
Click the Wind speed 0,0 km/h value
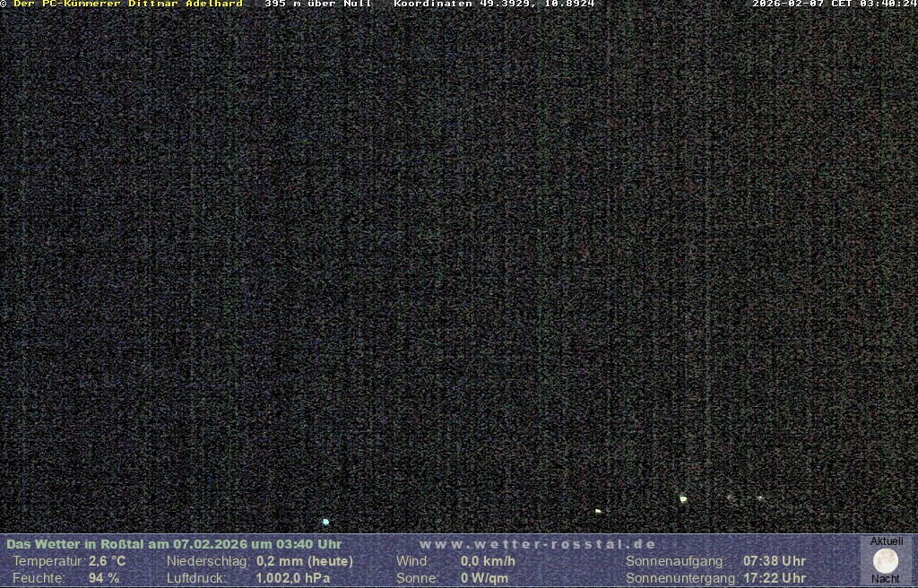pos(488,561)
